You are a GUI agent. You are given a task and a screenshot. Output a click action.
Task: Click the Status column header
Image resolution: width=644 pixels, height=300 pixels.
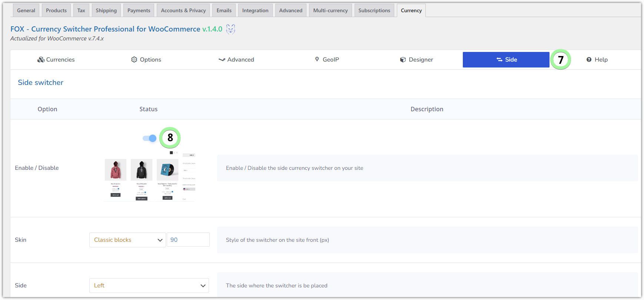click(149, 109)
